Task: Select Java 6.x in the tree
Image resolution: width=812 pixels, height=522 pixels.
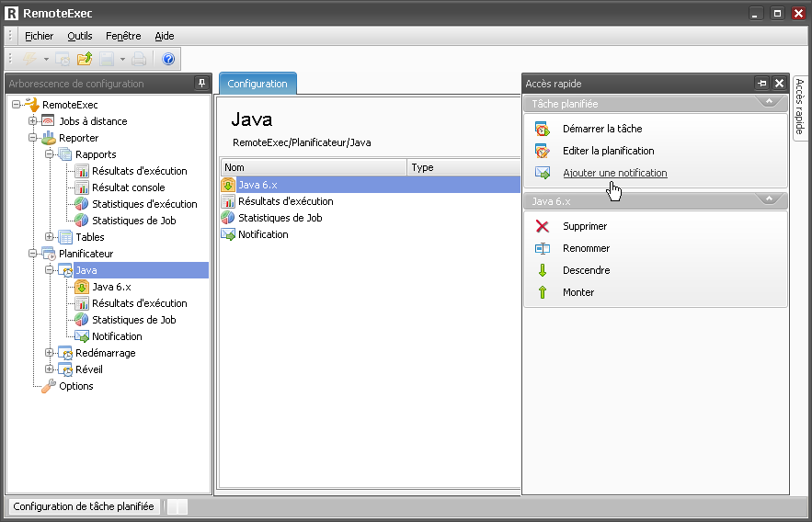Action: [111, 287]
